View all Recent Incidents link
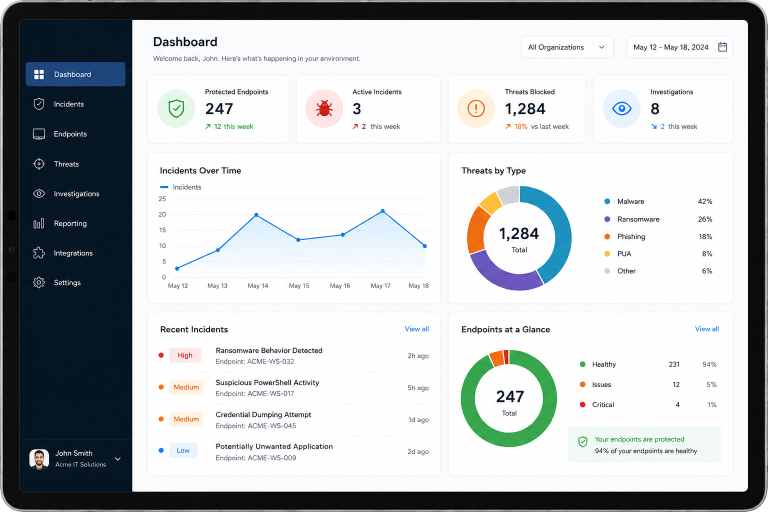Image resolution: width=768 pixels, height=512 pixels. click(x=417, y=329)
